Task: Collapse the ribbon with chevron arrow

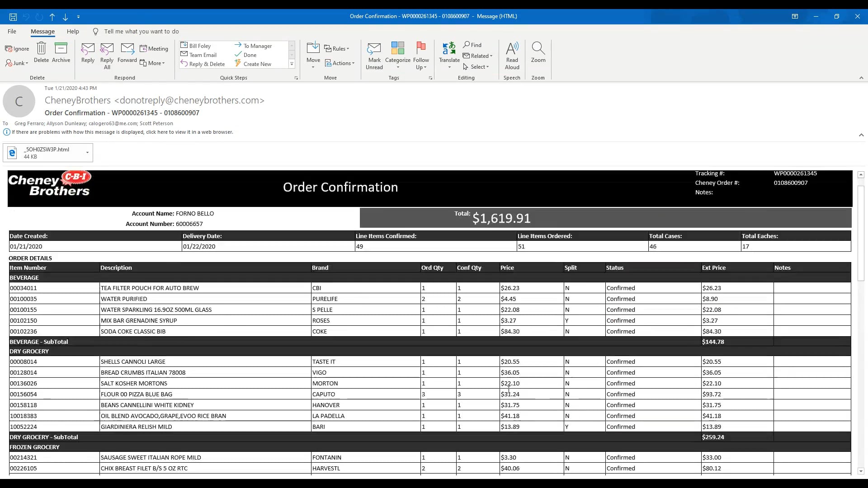Action: coord(861,78)
